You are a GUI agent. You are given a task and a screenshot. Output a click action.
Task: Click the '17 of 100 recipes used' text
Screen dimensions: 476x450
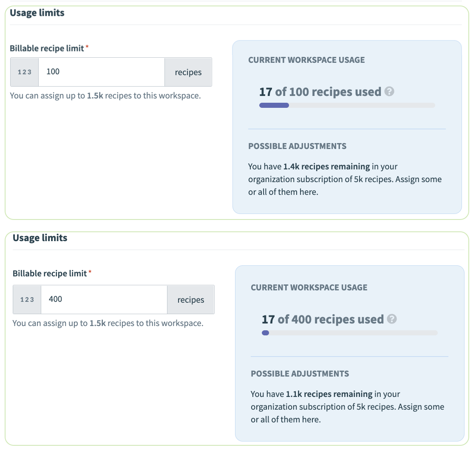click(x=320, y=92)
